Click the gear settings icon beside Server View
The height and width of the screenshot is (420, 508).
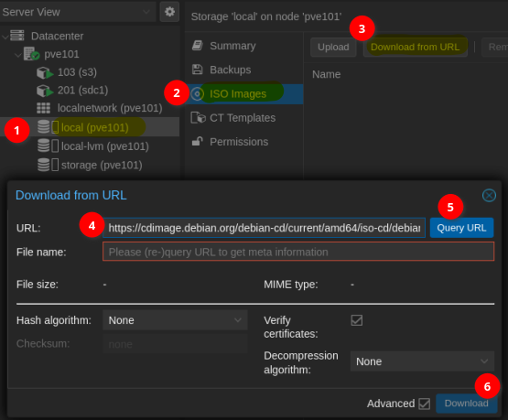(x=169, y=12)
